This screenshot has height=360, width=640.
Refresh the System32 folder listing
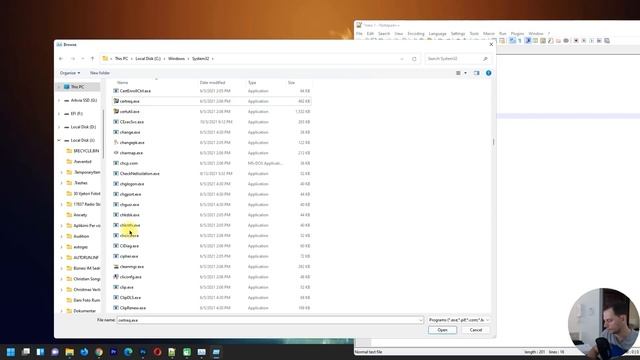[x=414, y=59]
